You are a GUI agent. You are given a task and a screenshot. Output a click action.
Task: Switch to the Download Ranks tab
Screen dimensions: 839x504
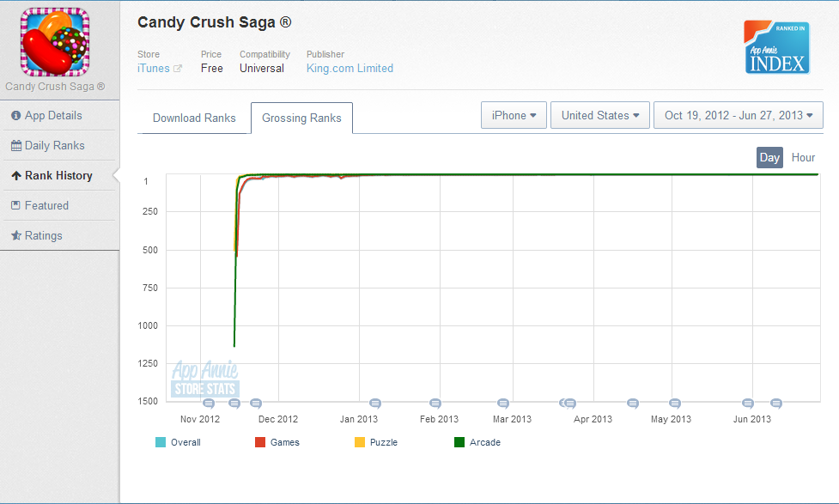[x=194, y=118]
